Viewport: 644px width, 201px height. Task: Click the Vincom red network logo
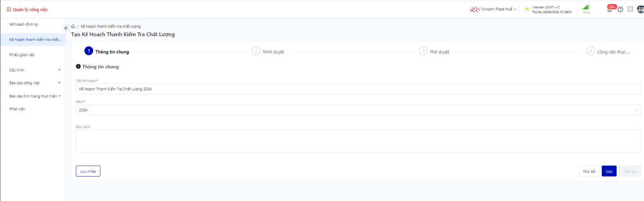click(475, 9)
